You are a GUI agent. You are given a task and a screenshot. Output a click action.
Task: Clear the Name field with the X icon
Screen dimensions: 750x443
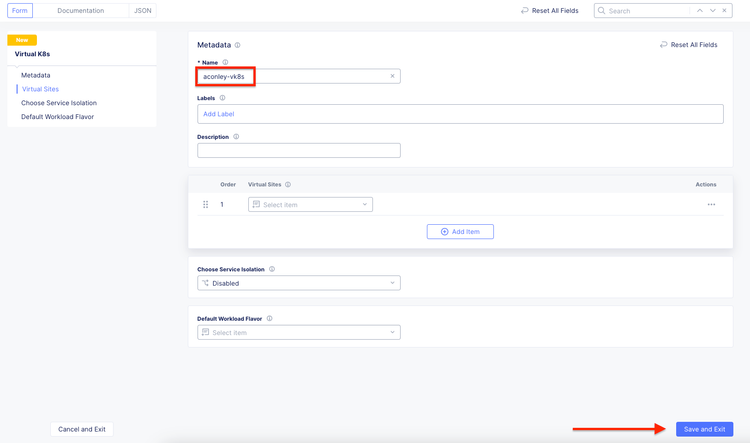click(x=392, y=76)
